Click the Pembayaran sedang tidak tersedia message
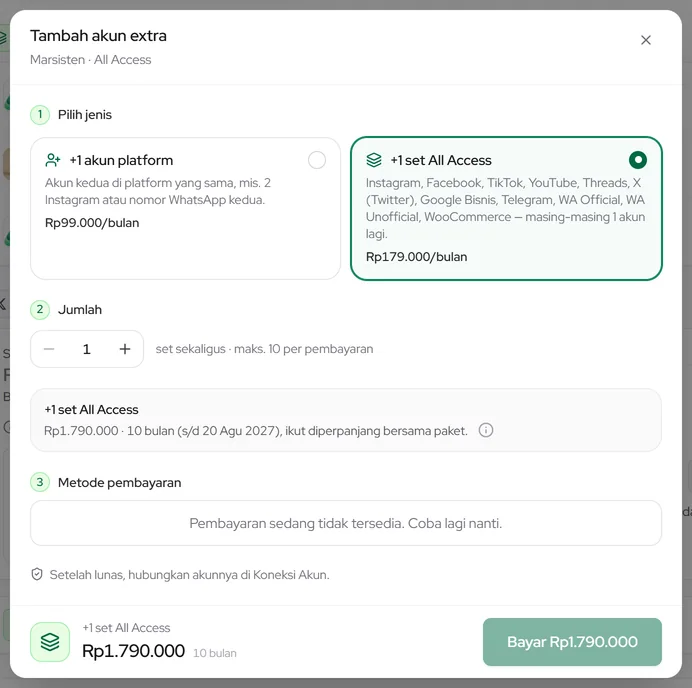This screenshot has width=692, height=688. [346, 523]
